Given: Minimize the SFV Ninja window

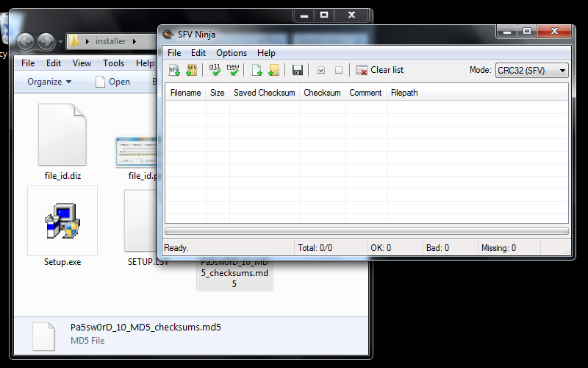Looking at the screenshot, I should point(507,32).
